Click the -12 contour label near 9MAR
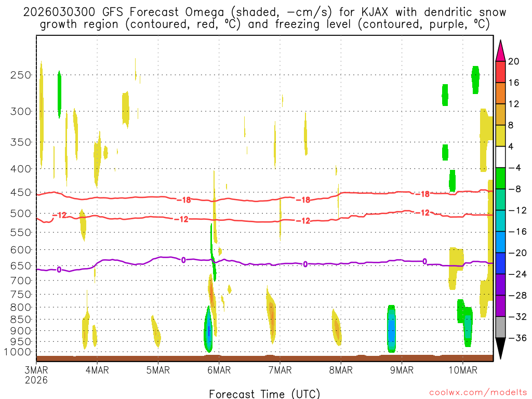Screen dimensions: 532x399 point(423,212)
